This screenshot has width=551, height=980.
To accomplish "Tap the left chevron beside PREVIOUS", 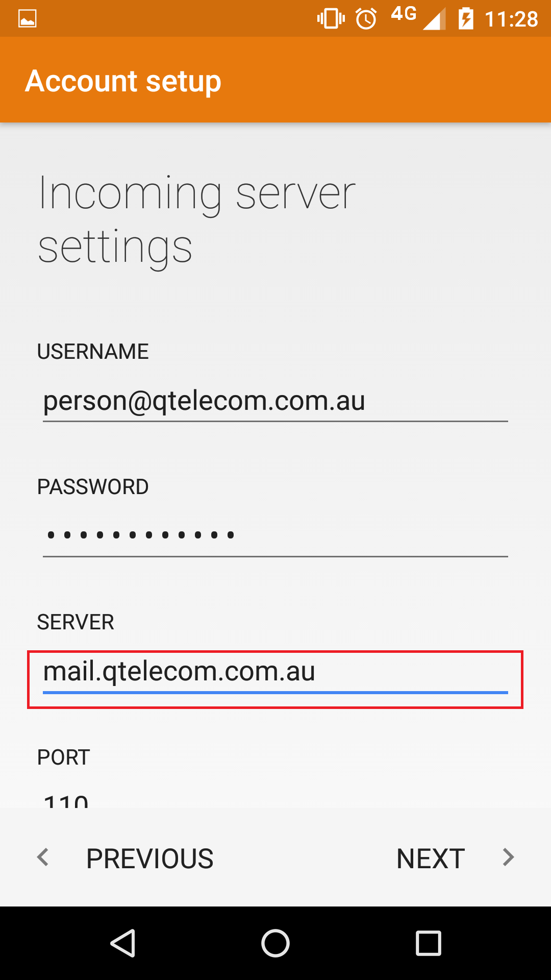I will (x=43, y=857).
